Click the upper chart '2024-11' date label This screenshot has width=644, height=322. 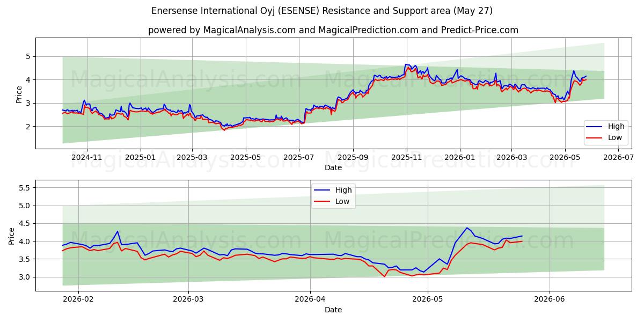(x=86, y=158)
